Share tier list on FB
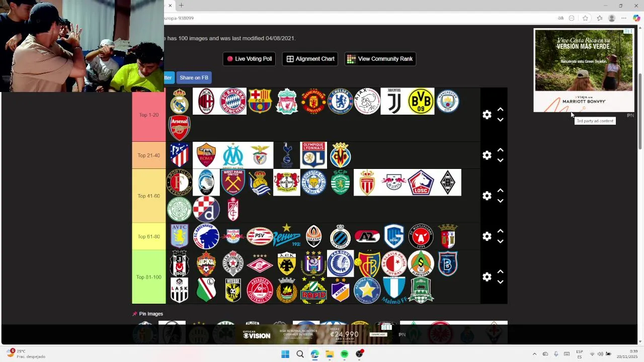644x362 pixels. tap(194, 77)
